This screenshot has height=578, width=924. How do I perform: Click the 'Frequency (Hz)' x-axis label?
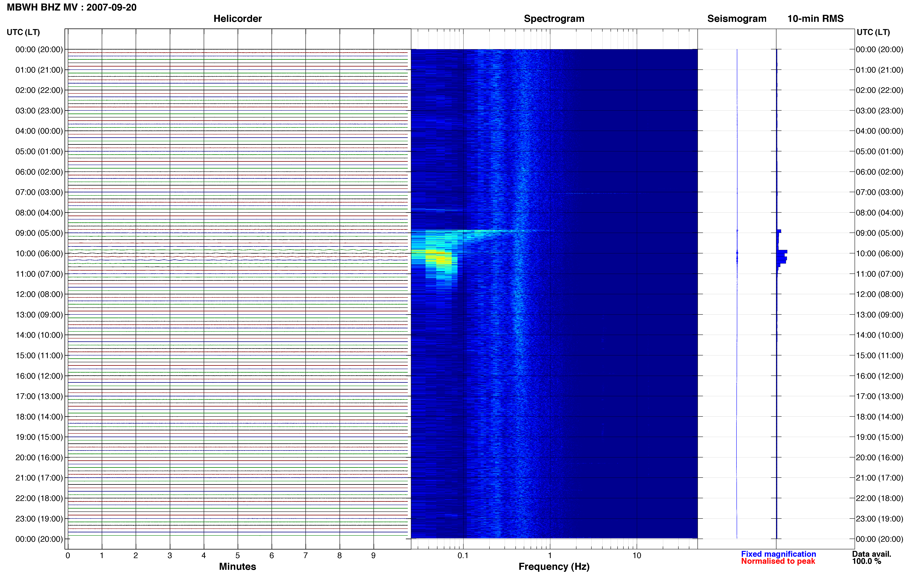[x=554, y=566]
